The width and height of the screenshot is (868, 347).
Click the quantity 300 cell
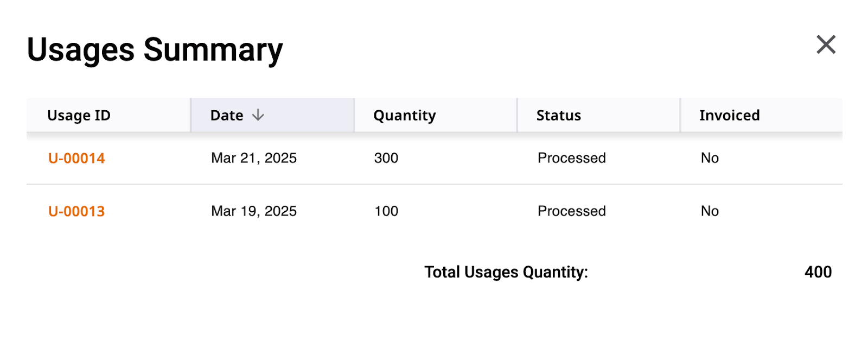click(386, 158)
